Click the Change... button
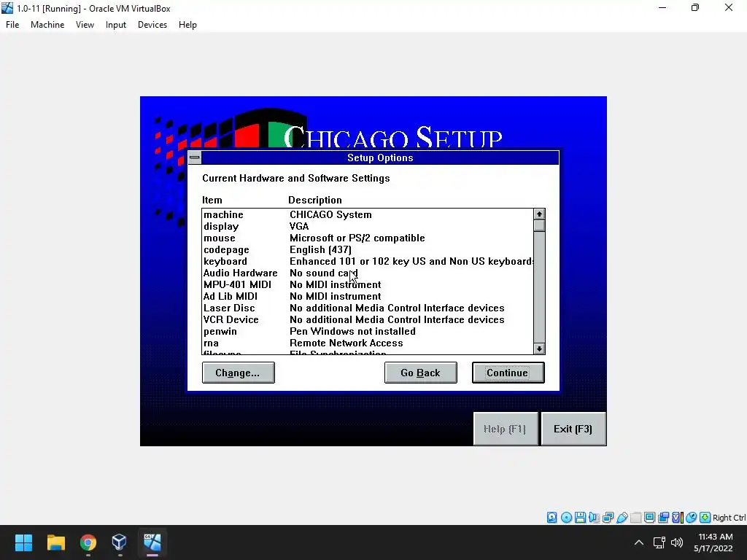The image size is (747, 560). (x=239, y=373)
